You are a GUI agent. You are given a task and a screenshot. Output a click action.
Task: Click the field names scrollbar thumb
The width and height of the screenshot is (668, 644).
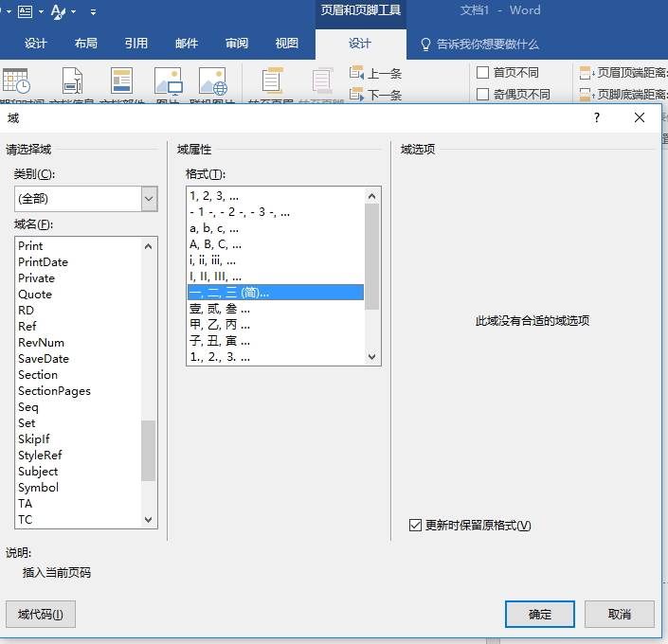point(148,451)
